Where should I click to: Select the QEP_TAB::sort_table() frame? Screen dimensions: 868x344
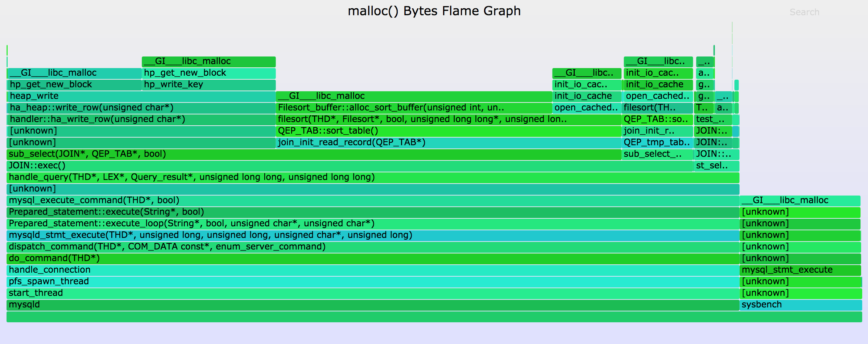pyautogui.click(x=449, y=131)
